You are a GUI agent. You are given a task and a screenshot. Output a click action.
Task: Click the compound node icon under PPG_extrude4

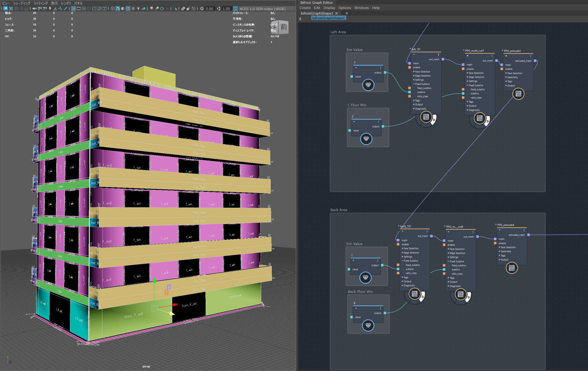[x=511, y=268]
